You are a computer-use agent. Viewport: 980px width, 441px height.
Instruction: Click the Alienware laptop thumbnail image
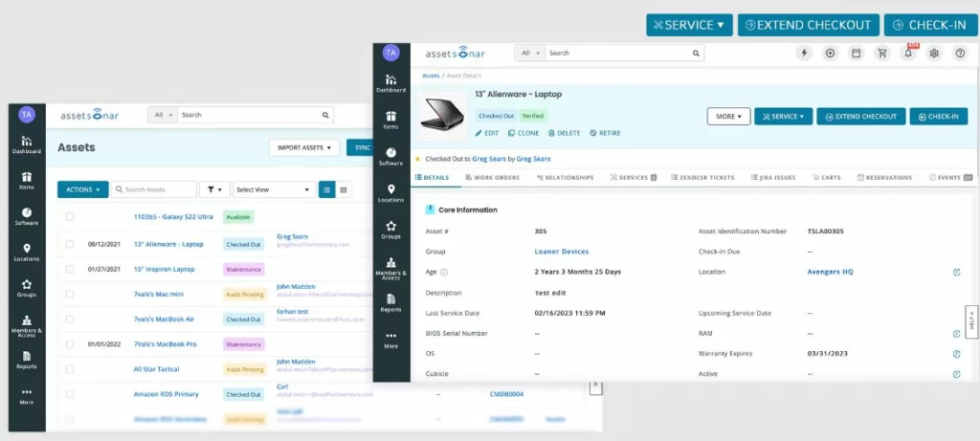click(441, 116)
